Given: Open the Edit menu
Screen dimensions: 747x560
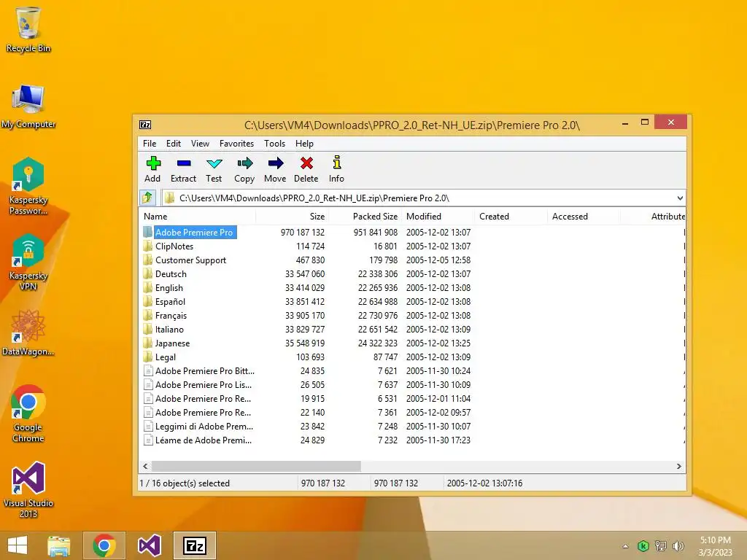Looking at the screenshot, I should [174, 144].
